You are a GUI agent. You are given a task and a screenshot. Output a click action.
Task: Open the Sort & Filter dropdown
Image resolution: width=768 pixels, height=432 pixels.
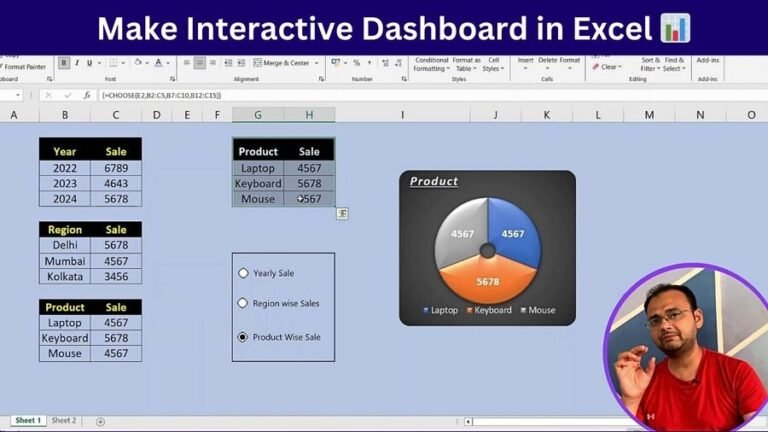[x=650, y=64]
